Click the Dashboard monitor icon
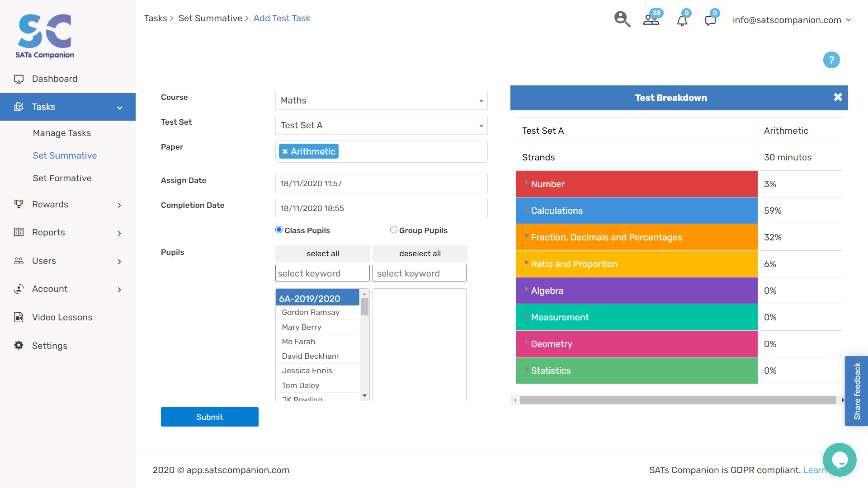The width and height of the screenshot is (868, 488). coord(19,79)
